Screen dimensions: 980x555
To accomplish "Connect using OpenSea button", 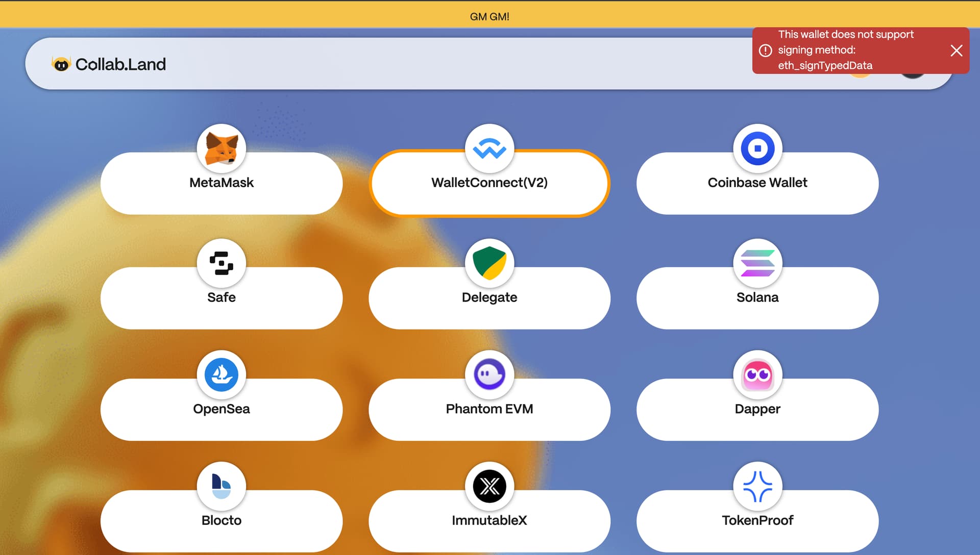I will click(x=222, y=410).
